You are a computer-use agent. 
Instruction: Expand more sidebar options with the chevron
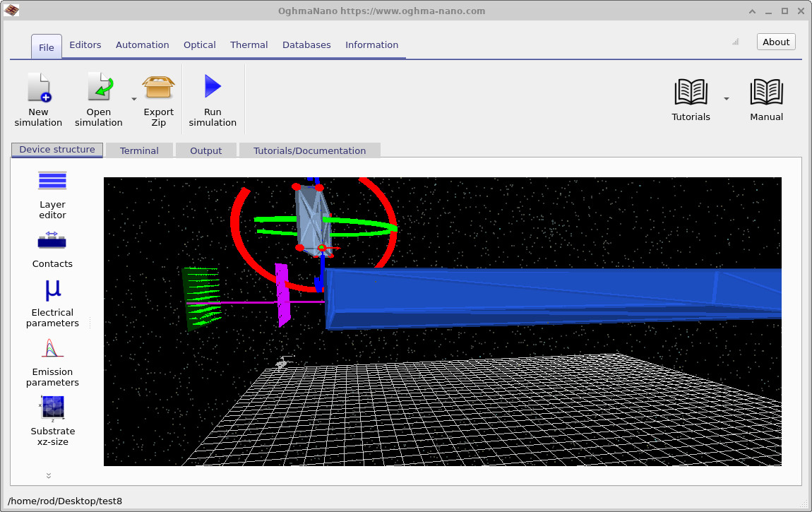(49, 475)
